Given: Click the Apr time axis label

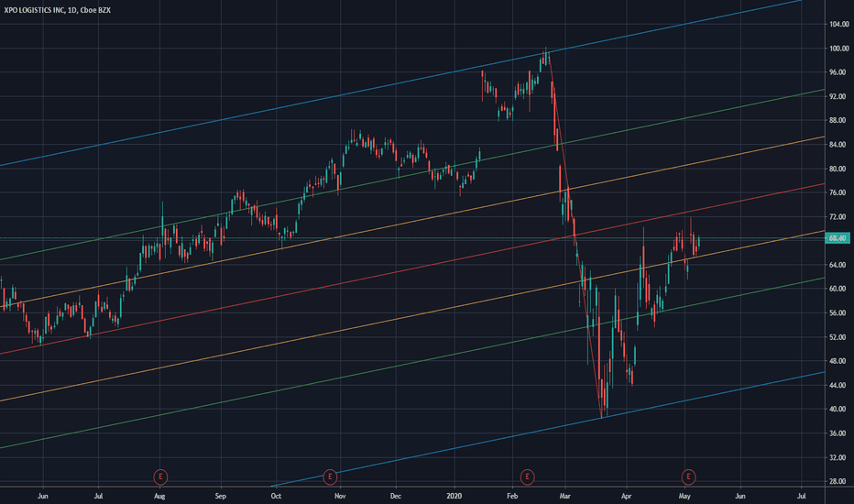Looking at the screenshot, I should (627, 497).
